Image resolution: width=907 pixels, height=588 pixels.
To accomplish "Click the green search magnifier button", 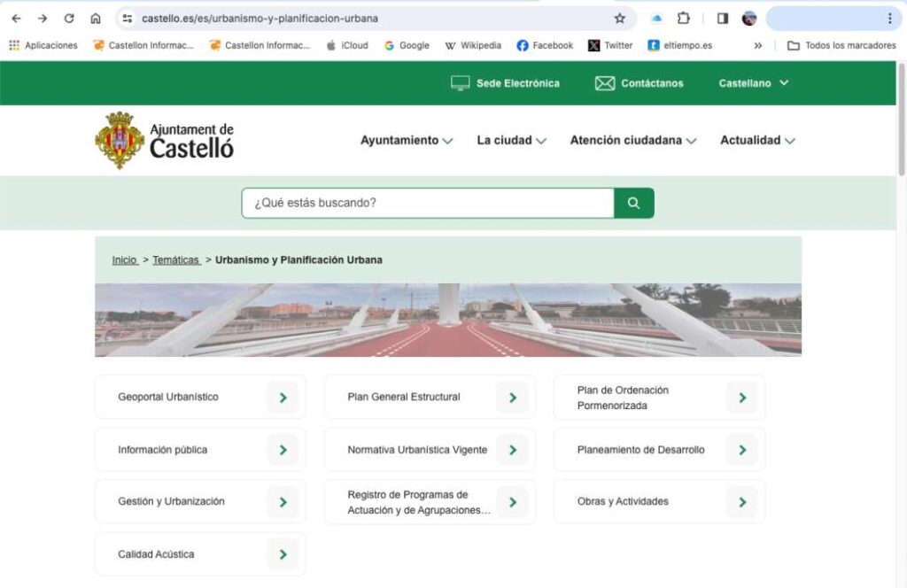I will [x=633, y=203].
